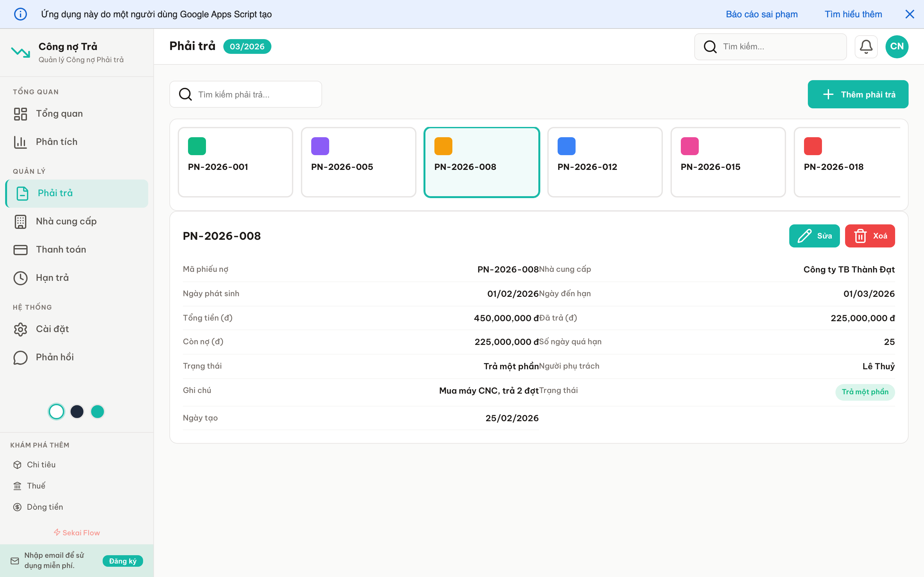Select the teal theme color circle
This screenshot has width=924, height=577.
click(98, 411)
